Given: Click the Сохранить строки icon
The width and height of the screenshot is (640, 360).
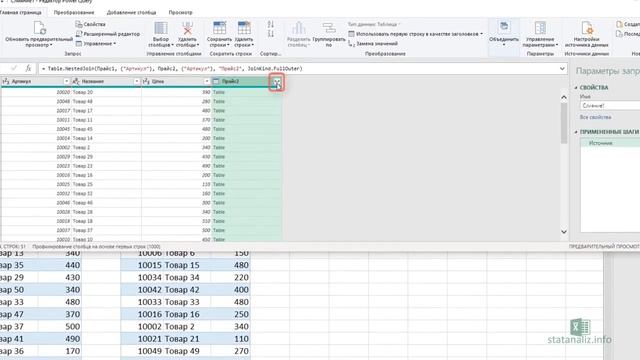Looking at the screenshot, I should [220, 28].
